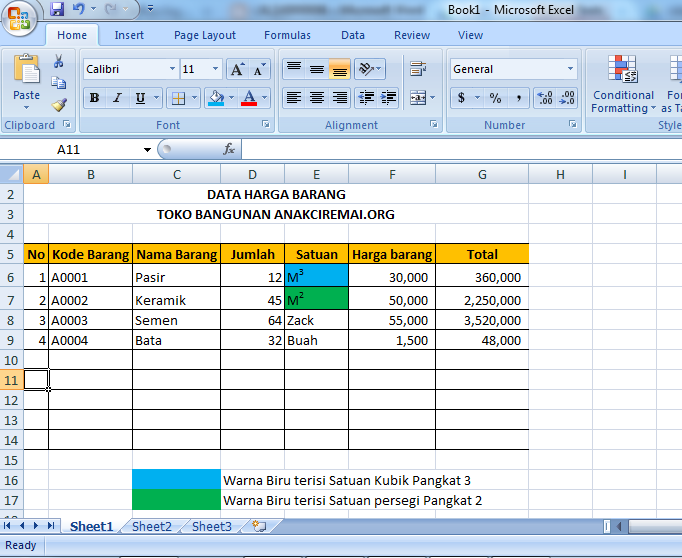Increase the cell indent
682x558 pixels.
pos(388,98)
